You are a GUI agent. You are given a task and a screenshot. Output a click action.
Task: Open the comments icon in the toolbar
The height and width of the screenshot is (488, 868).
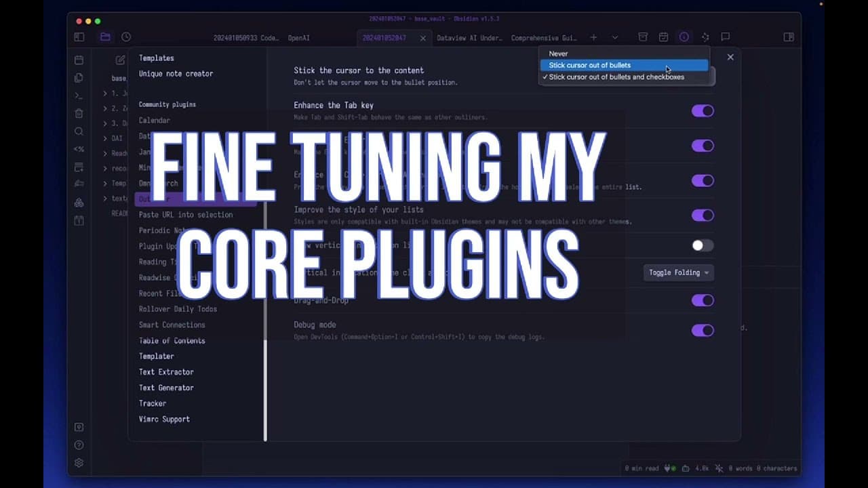[x=726, y=37]
